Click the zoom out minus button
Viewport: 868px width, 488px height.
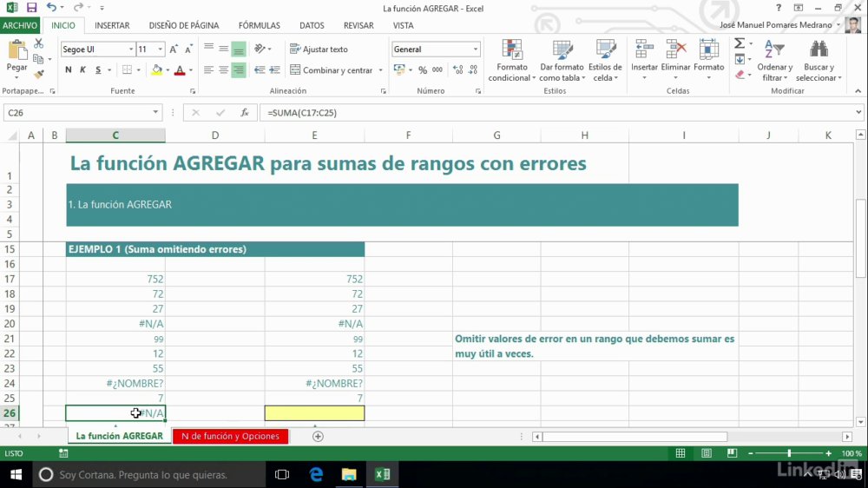pos(751,453)
